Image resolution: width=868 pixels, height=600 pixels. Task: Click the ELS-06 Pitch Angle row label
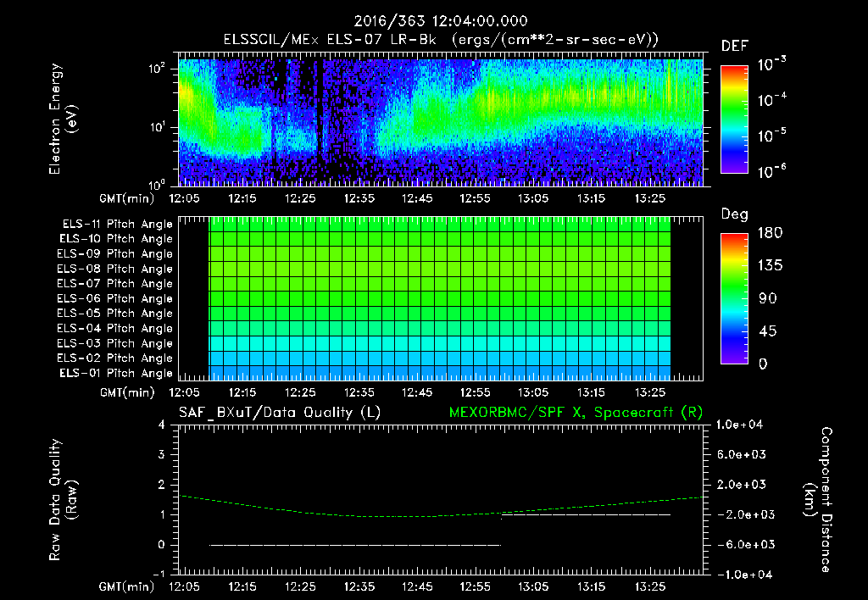(115, 298)
